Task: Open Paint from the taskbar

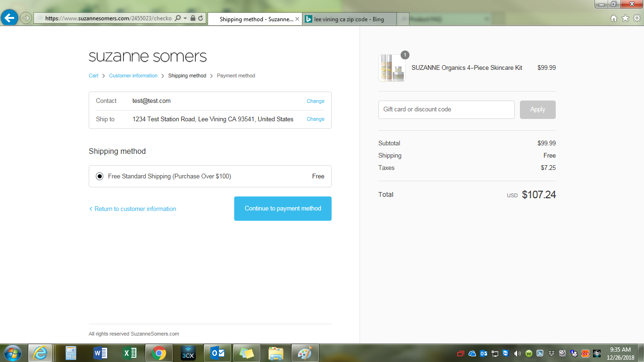Action: pos(305,353)
